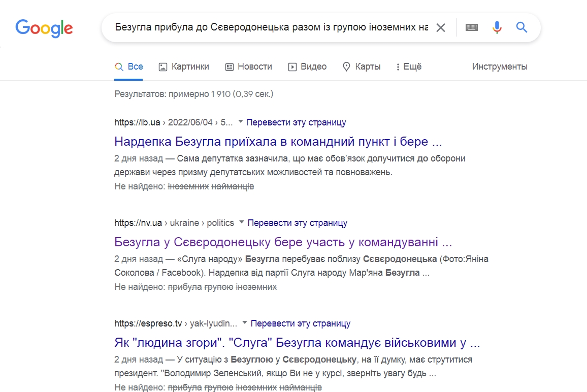Screen dimensions: 587x392
Task: Open the on-screen keyboard icon
Action: [472, 27]
